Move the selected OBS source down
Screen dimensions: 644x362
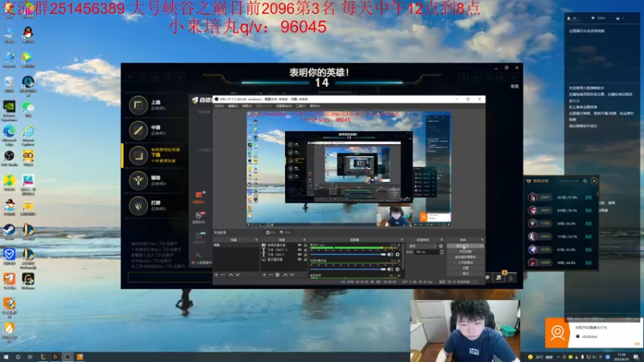click(292, 274)
